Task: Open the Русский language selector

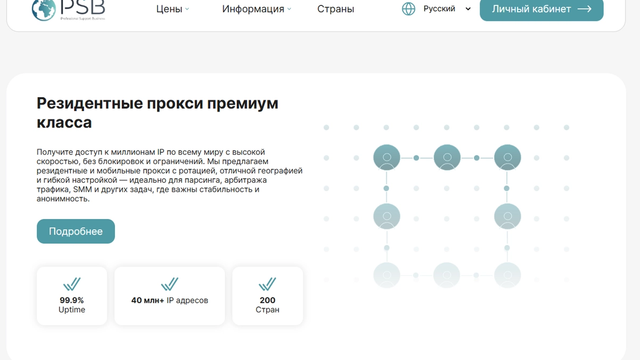Action: 447,9
